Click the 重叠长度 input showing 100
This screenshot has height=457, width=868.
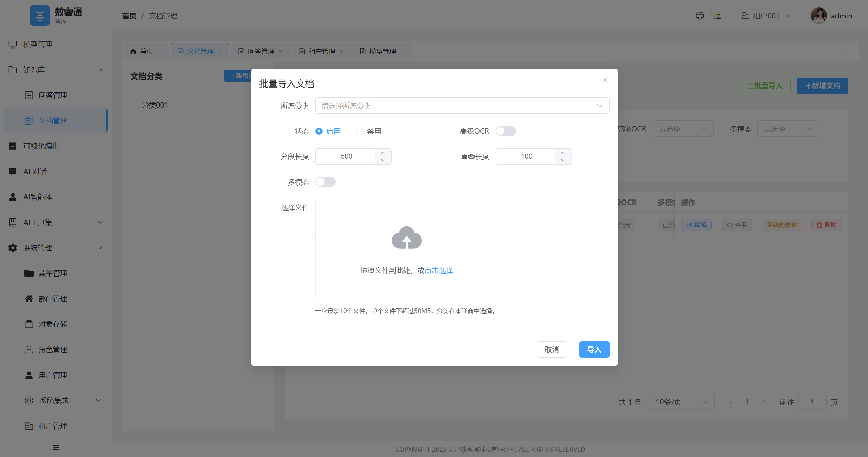coord(526,156)
